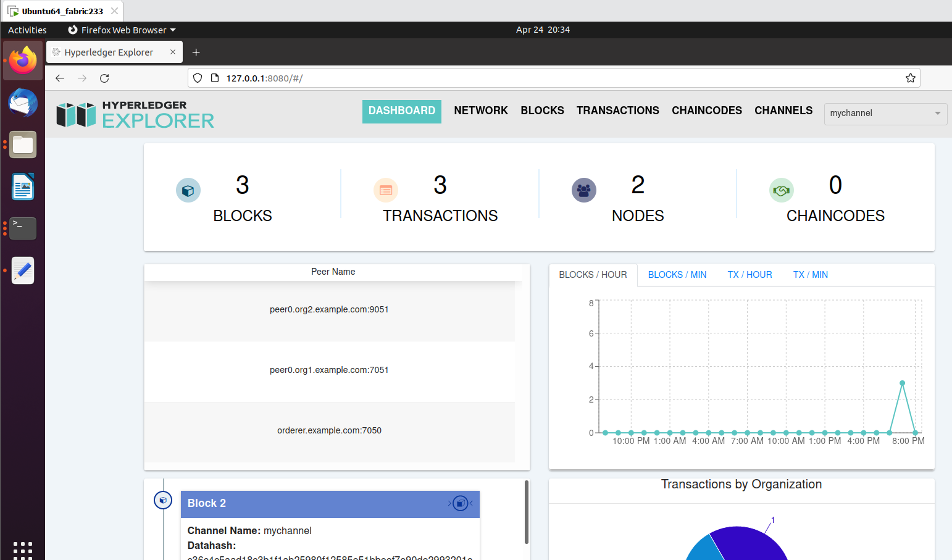Open Firefox from the Ubuntu dock

pyautogui.click(x=22, y=60)
